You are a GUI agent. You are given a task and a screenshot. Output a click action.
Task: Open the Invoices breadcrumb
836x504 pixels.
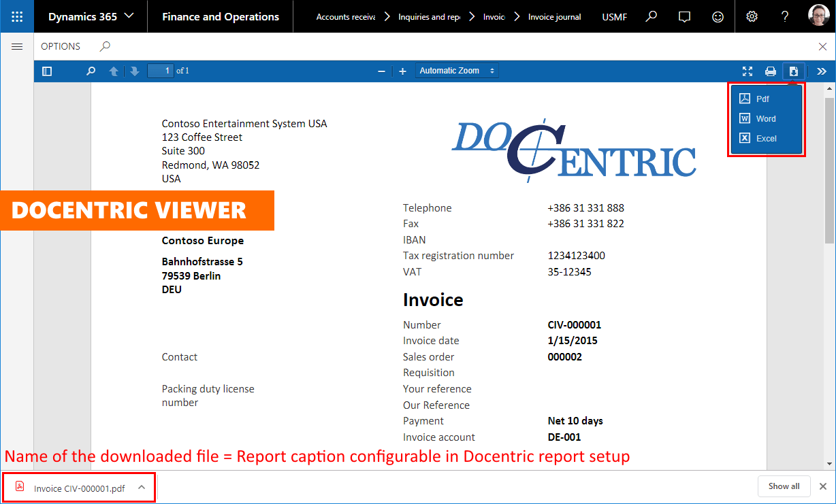(x=494, y=17)
